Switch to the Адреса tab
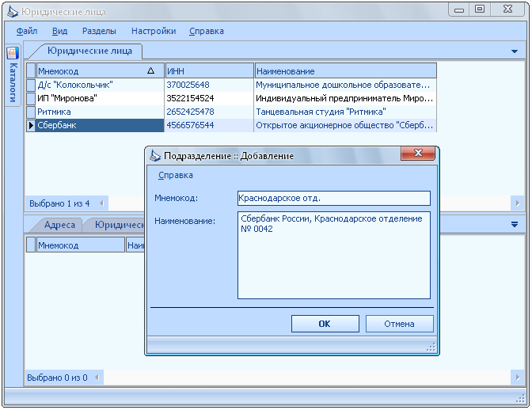This screenshot has height=410, width=532. [59, 225]
